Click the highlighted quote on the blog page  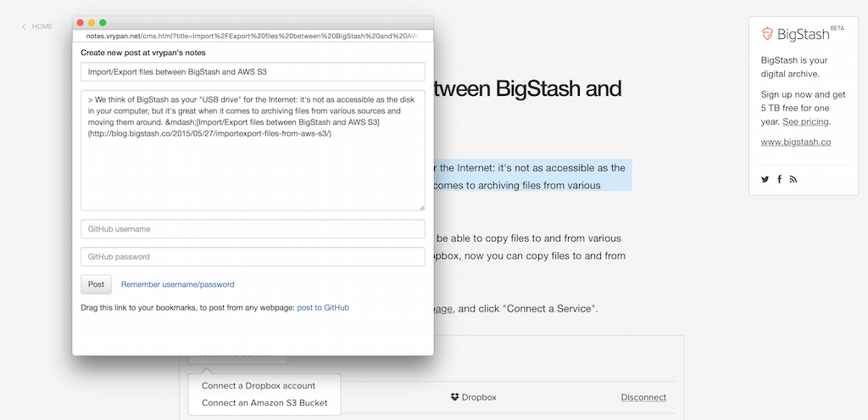coord(532,176)
